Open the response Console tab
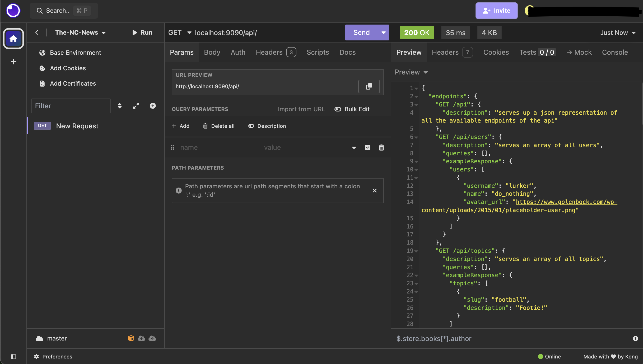 (615, 52)
